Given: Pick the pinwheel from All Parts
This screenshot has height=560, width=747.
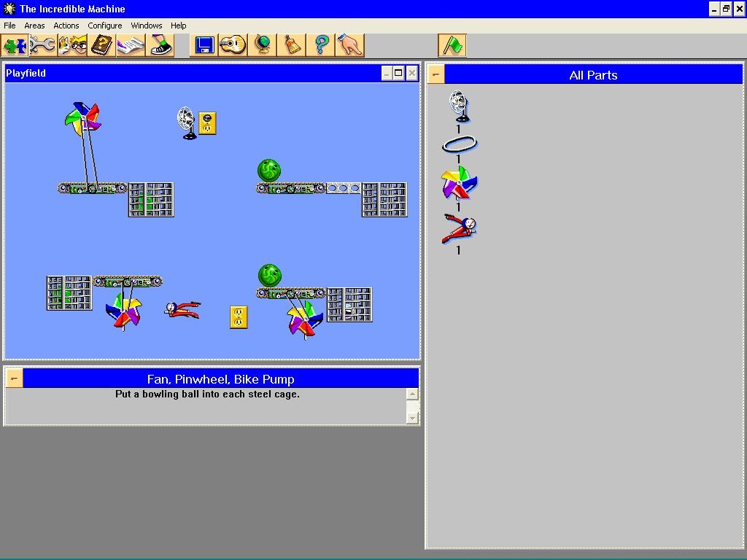Looking at the screenshot, I should (x=460, y=182).
